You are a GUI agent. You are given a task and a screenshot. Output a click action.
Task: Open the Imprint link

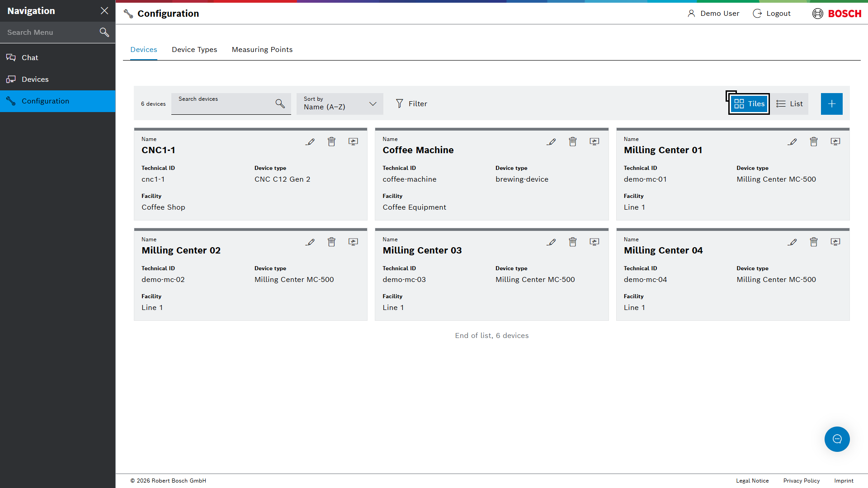pos(844,481)
